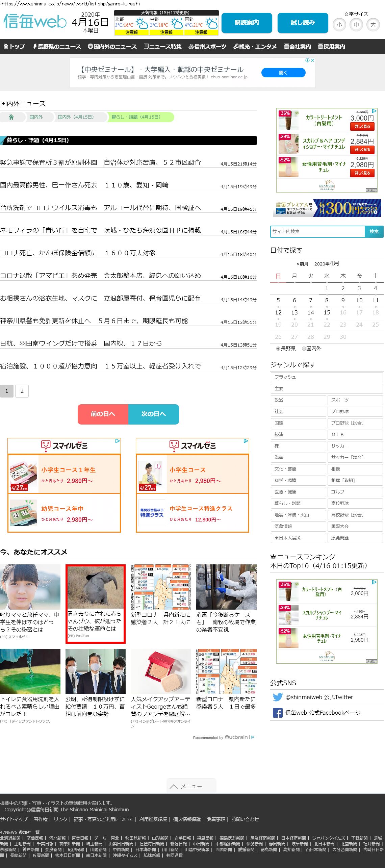
Task: Open the baby elephant article thumbnail
Action: coord(95,587)
